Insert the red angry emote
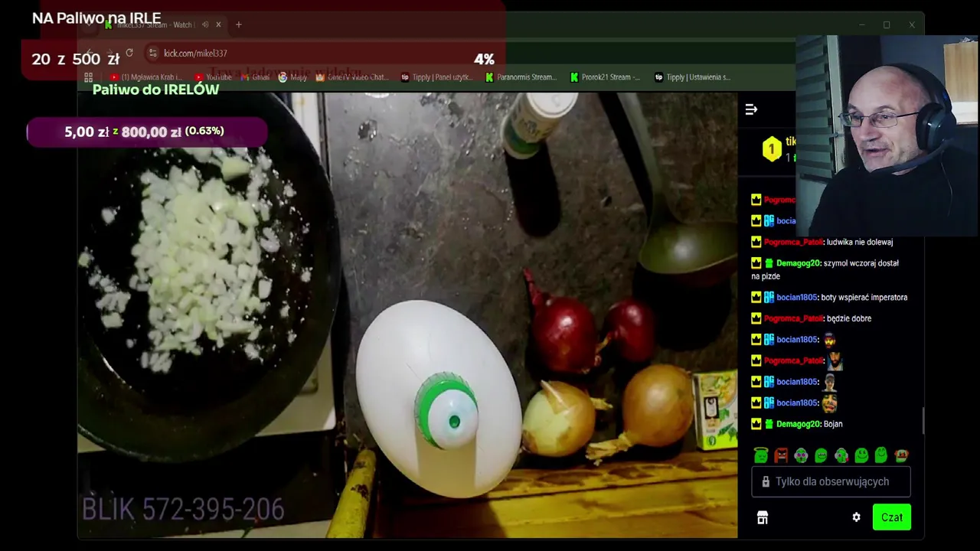The width and height of the screenshot is (980, 551). coord(781,455)
